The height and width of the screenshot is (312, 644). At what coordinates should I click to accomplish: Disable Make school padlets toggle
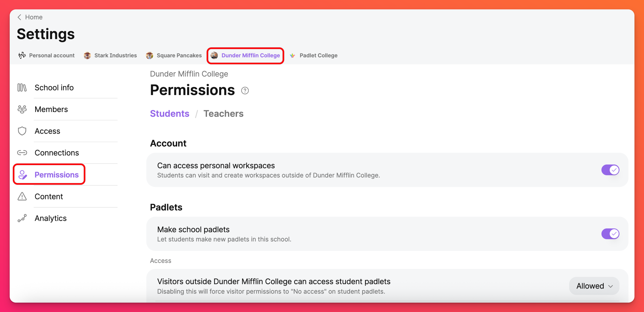(x=610, y=234)
